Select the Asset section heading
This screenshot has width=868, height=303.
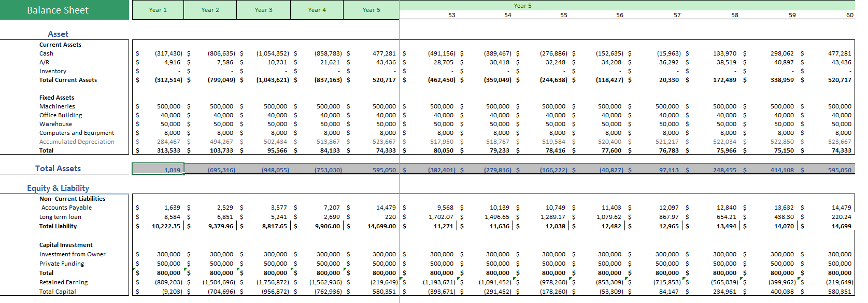click(x=58, y=34)
